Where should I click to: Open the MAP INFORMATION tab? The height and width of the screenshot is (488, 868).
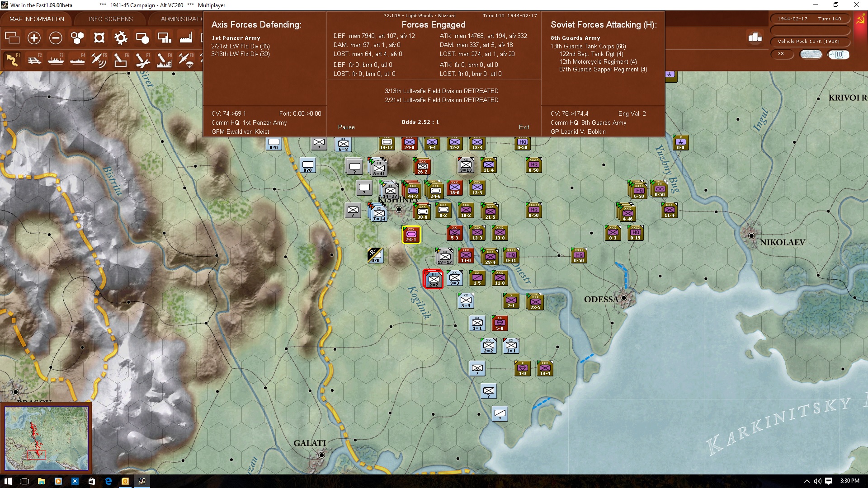37,19
